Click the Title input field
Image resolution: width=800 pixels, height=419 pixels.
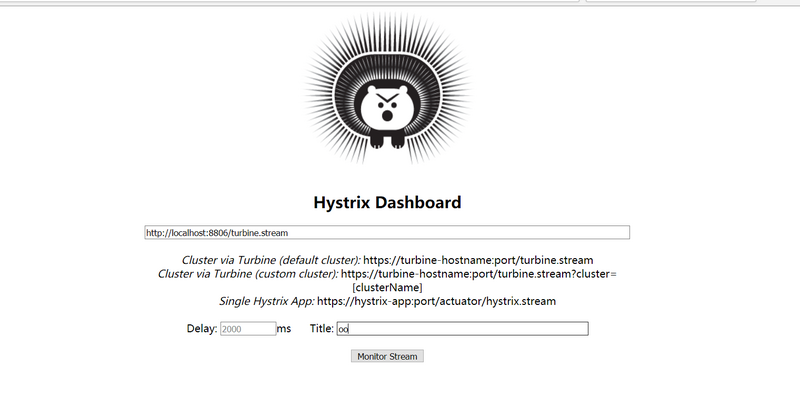tap(463, 329)
